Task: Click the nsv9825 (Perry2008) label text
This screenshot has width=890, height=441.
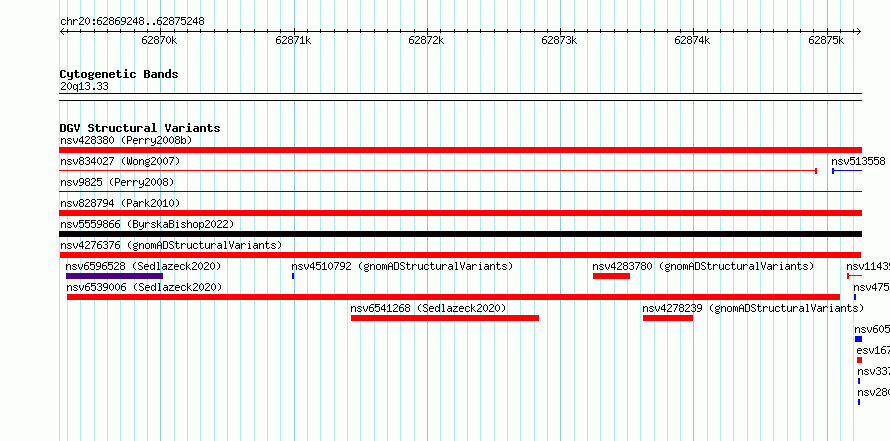Action: point(117,182)
